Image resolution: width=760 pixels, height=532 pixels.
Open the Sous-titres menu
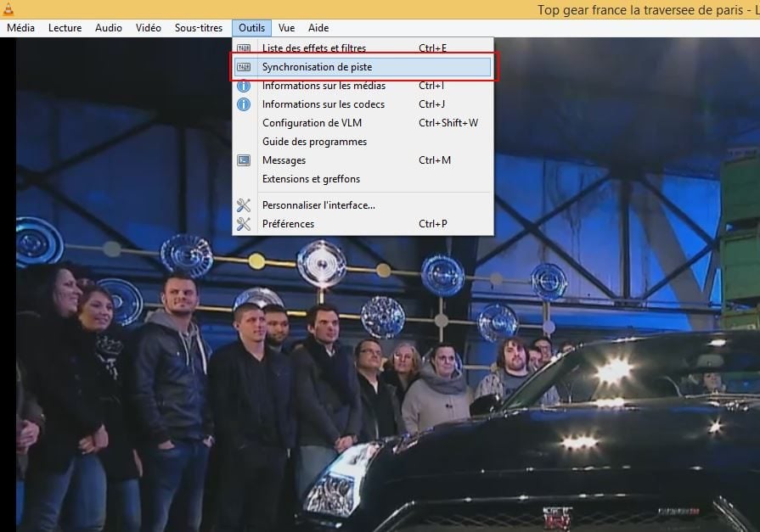(199, 28)
